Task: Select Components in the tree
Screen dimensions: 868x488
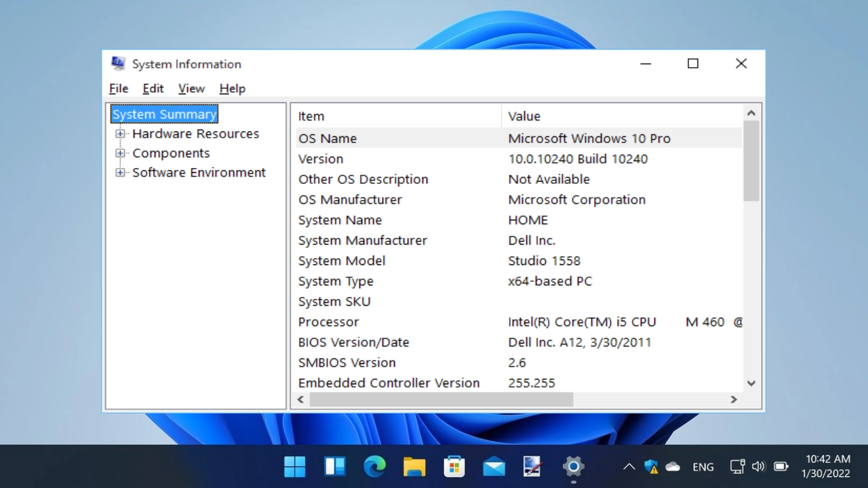Action: 171,153
